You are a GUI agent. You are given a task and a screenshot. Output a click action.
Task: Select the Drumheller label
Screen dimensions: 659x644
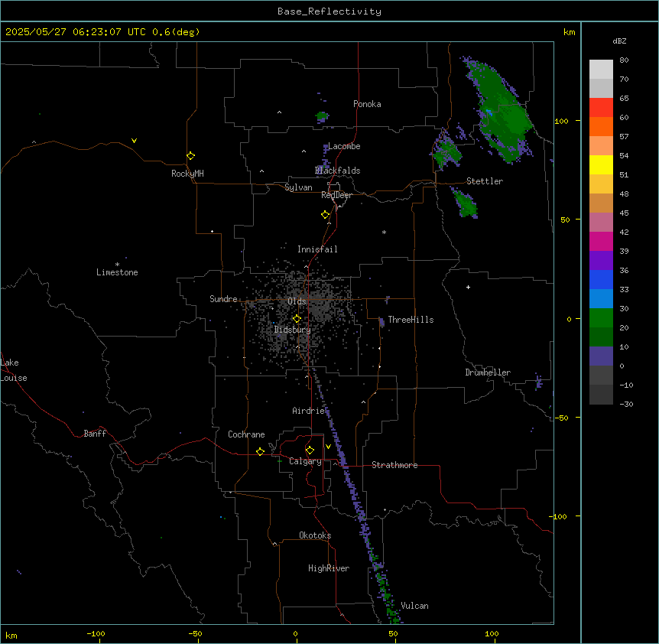tap(488, 372)
